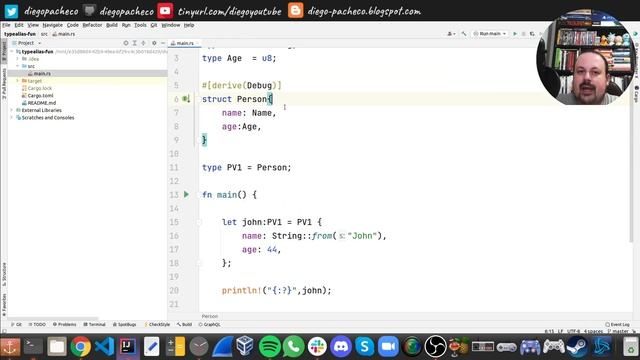Viewport: 640px width, 360px height.
Task: Select Cargo.lock in project tree
Action: 37,88
